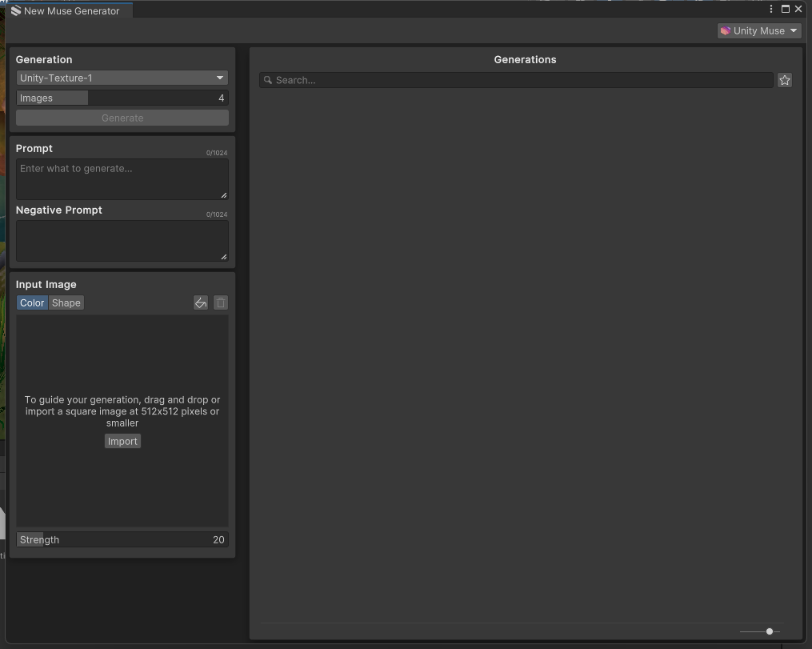Expand the Unity Muse account dropdown
The image size is (812, 649).
(758, 30)
